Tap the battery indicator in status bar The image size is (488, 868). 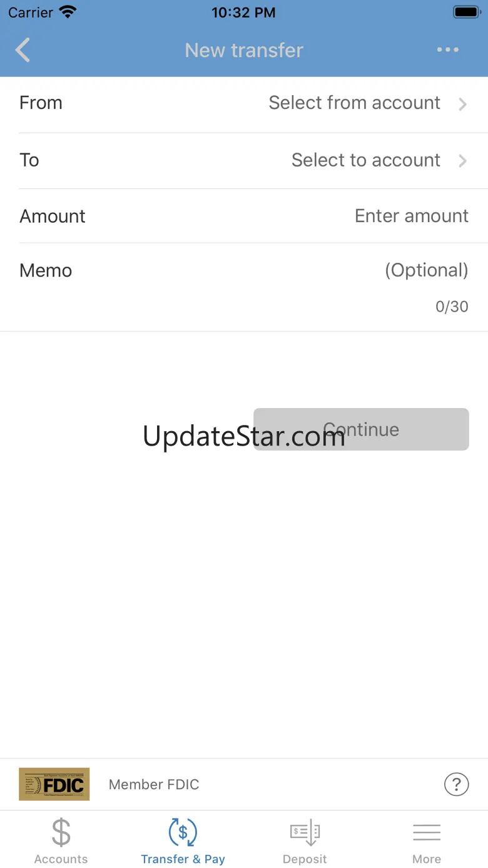coord(467,12)
